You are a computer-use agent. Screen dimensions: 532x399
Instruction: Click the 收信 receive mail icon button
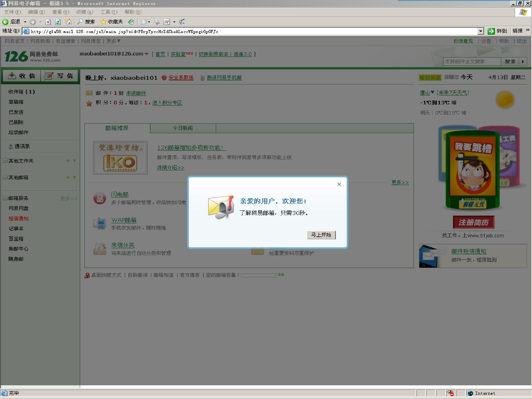[21, 76]
